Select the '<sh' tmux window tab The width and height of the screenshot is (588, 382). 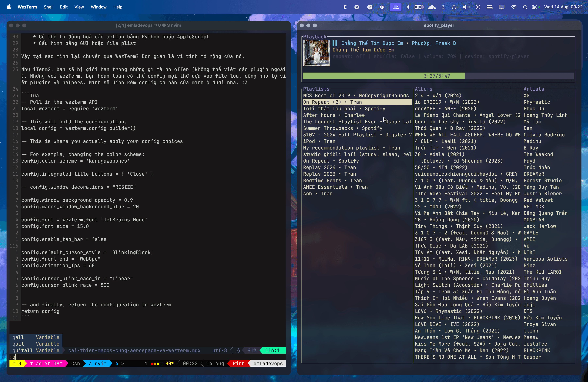click(76, 364)
